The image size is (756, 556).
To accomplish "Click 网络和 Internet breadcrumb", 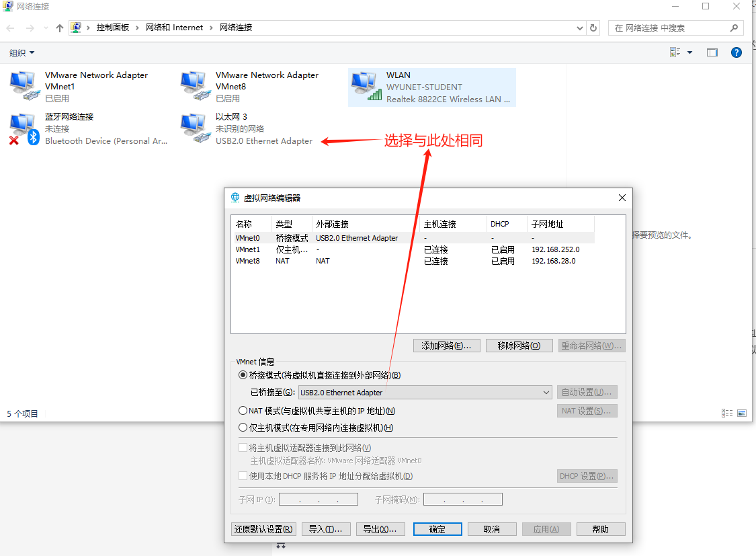I will point(174,28).
